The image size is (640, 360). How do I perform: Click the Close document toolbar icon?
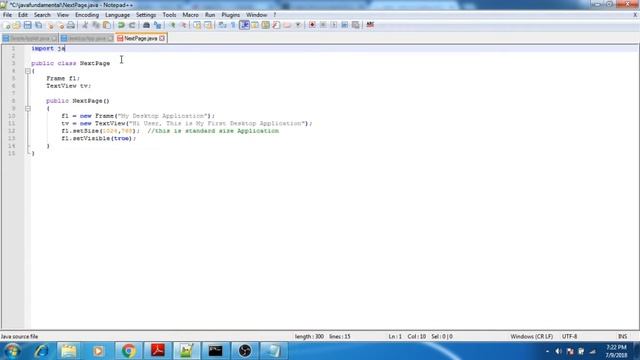point(51,25)
